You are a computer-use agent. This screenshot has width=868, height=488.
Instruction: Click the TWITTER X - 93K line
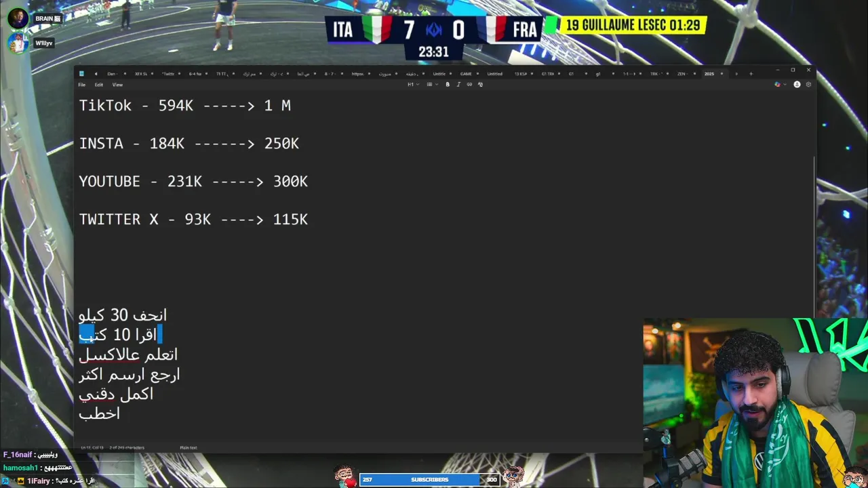point(193,220)
